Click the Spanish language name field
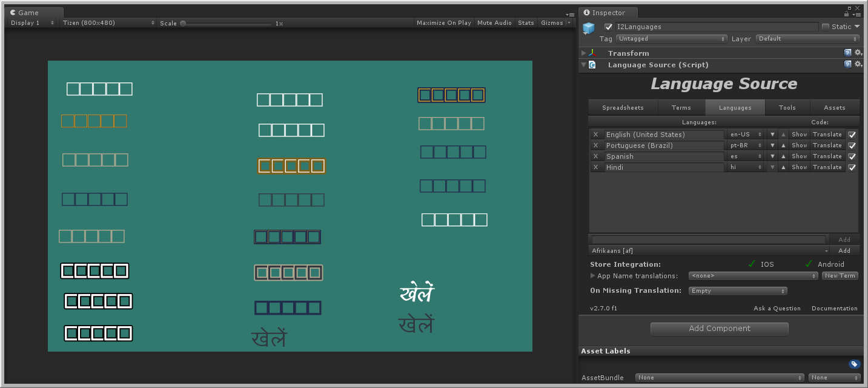This screenshot has height=388, width=868. pyautogui.click(x=663, y=156)
